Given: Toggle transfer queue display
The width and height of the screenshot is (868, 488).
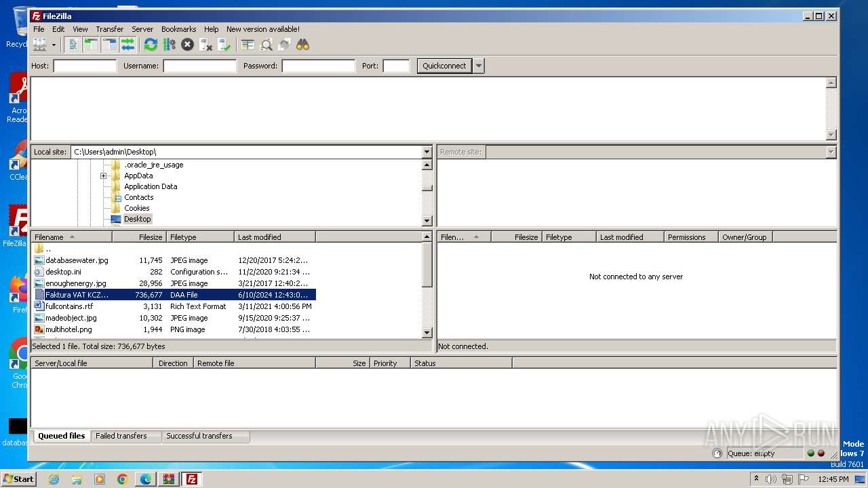Looking at the screenshot, I should tap(127, 45).
